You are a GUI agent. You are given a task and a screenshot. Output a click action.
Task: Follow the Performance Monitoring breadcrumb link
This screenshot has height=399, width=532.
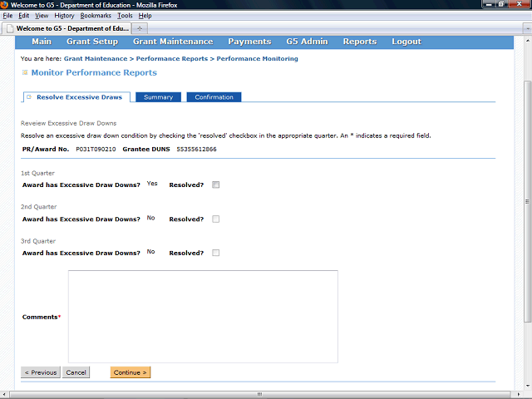pyautogui.click(x=257, y=59)
